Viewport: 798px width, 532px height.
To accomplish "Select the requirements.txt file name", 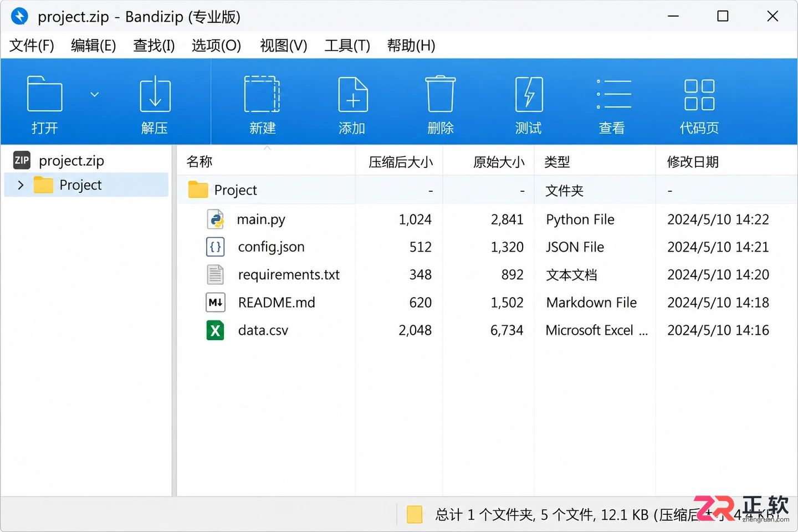I will [x=289, y=274].
